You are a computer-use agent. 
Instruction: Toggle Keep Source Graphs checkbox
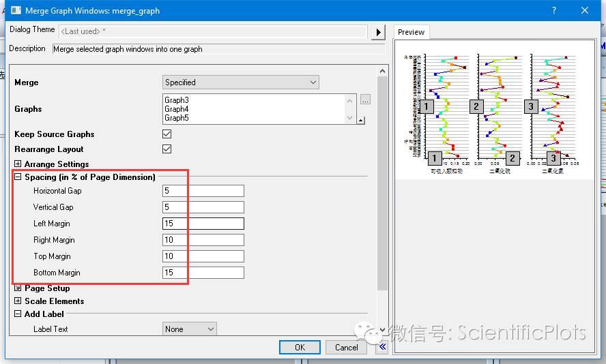(x=167, y=134)
